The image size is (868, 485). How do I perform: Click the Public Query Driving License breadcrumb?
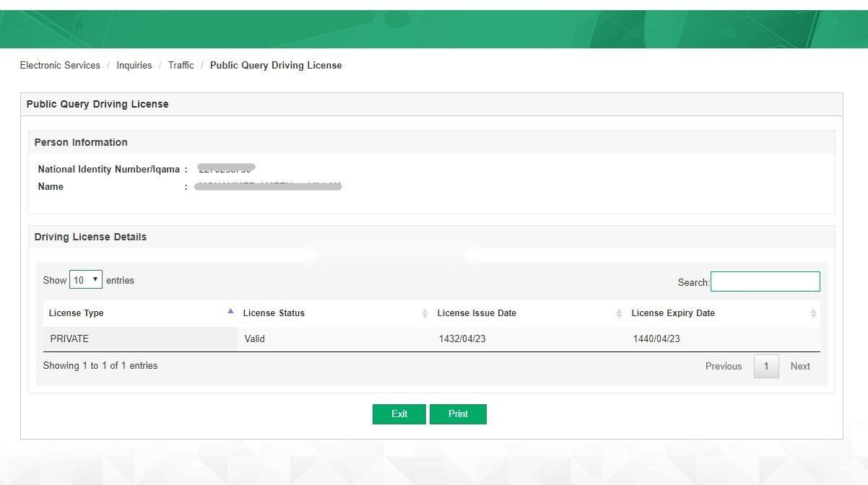pyautogui.click(x=276, y=65)
